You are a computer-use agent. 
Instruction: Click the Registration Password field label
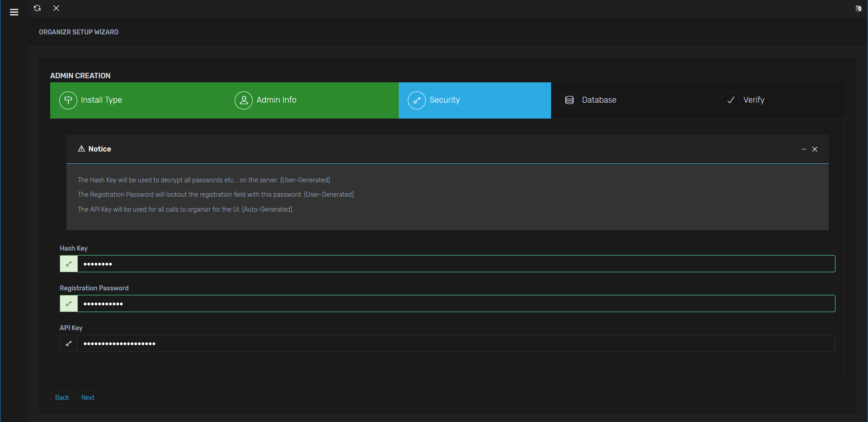click(x=94, y=288)
